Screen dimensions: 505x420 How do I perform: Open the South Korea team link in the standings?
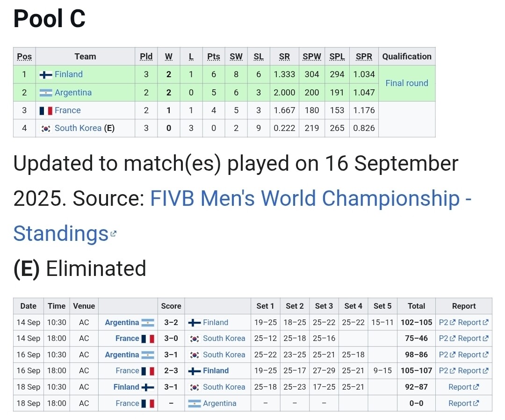pos(78,128)
